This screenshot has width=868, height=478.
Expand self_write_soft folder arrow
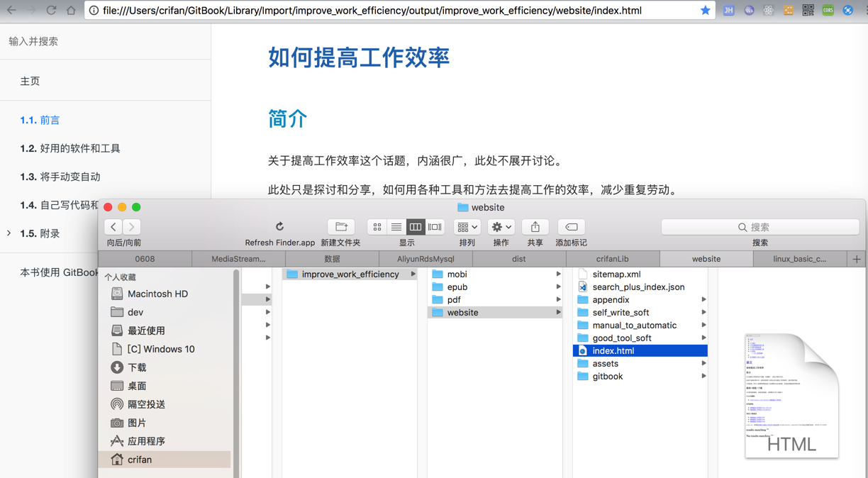tap(703, 312)
